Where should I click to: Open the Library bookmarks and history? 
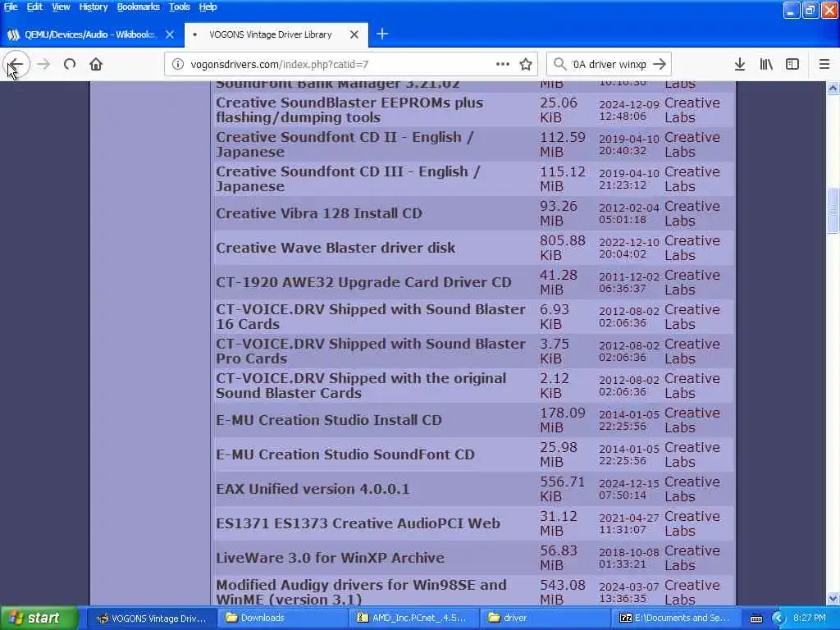766,64
